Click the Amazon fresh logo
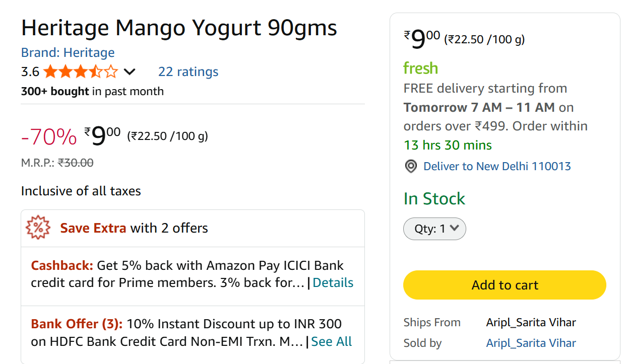Screen dimensions: 625x364 point(420,68)
